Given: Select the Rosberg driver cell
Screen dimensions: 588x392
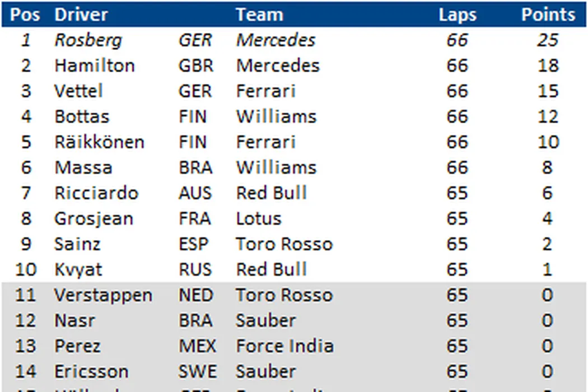Looking at the screenshot, I should pos(88,40).
